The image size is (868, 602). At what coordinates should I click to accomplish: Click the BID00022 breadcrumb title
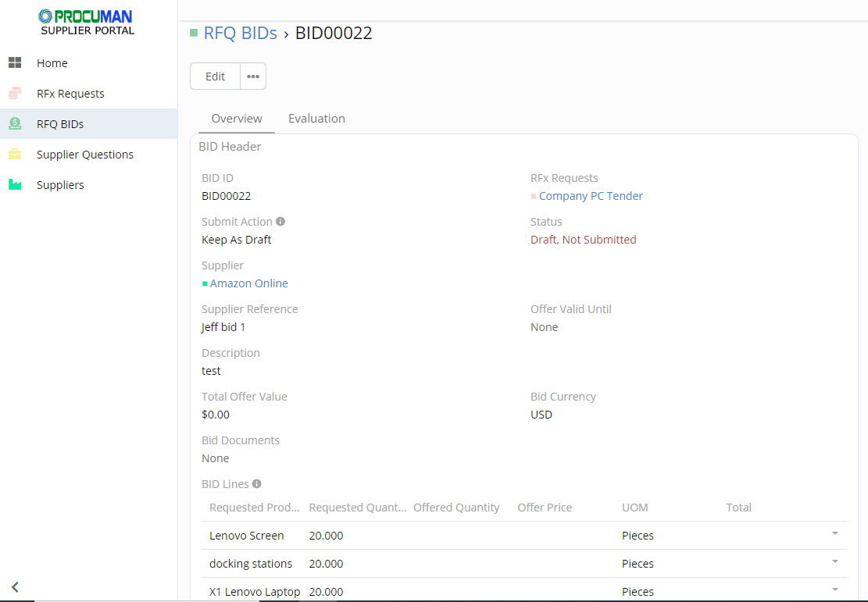point(334,33)
